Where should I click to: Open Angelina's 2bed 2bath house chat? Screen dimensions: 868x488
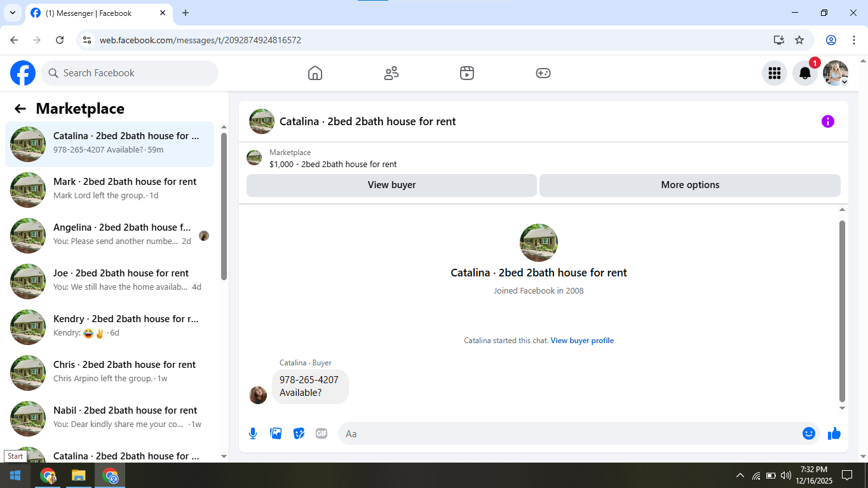point(109,236)
